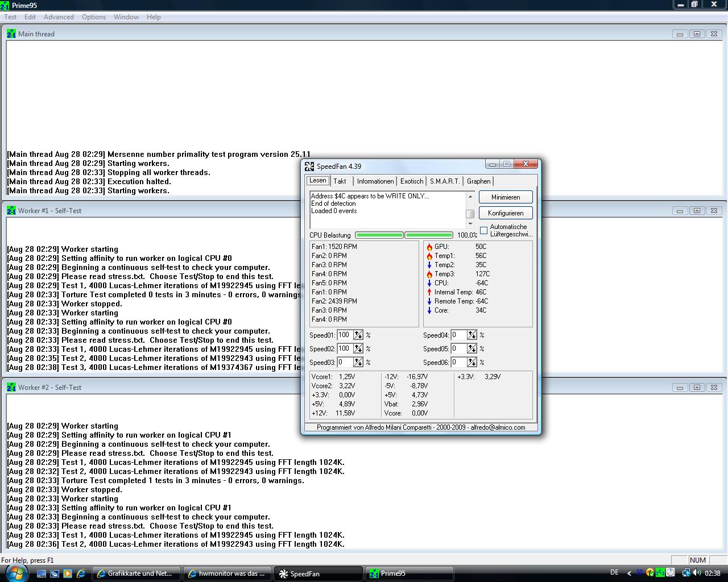The width and height of the screenshot is (728, 582).
Task: Open the S.M.A.R.T. tab
Action: tap(445, 181)
